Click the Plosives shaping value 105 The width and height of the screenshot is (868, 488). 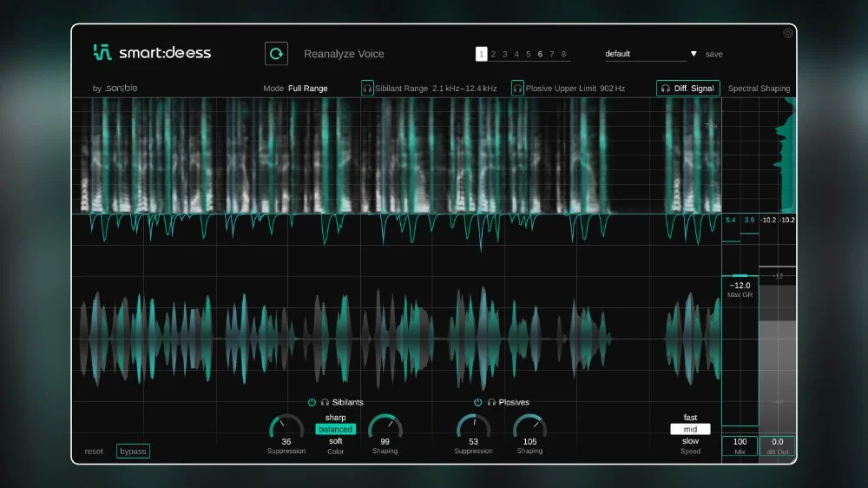(529, 441)
